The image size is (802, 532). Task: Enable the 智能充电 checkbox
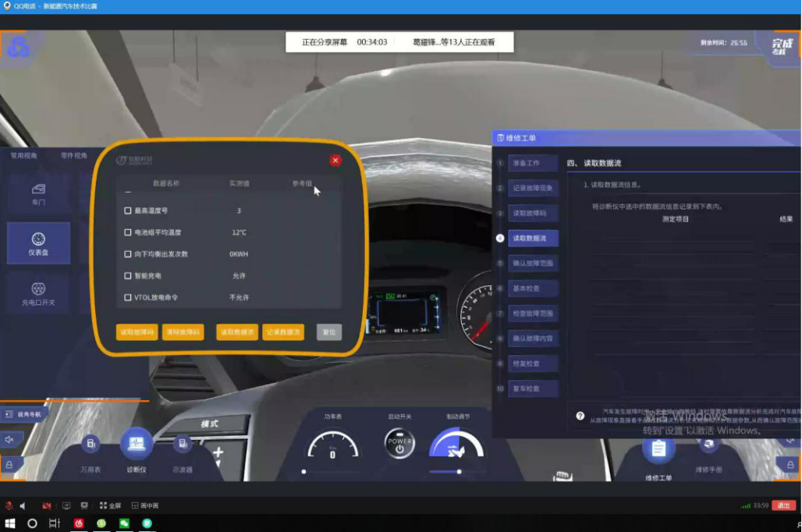(x=128, y=276)
